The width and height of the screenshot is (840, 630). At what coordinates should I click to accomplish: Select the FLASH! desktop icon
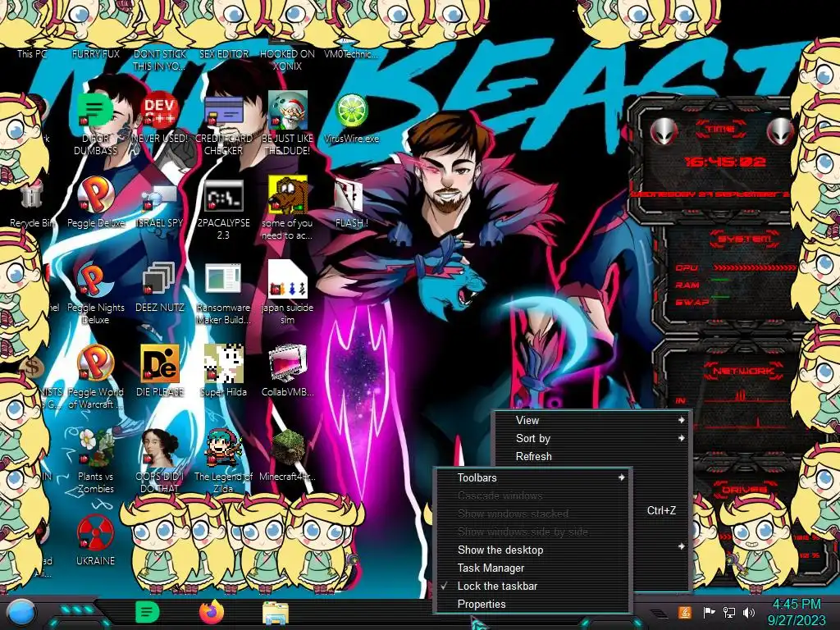coord(349,195)
